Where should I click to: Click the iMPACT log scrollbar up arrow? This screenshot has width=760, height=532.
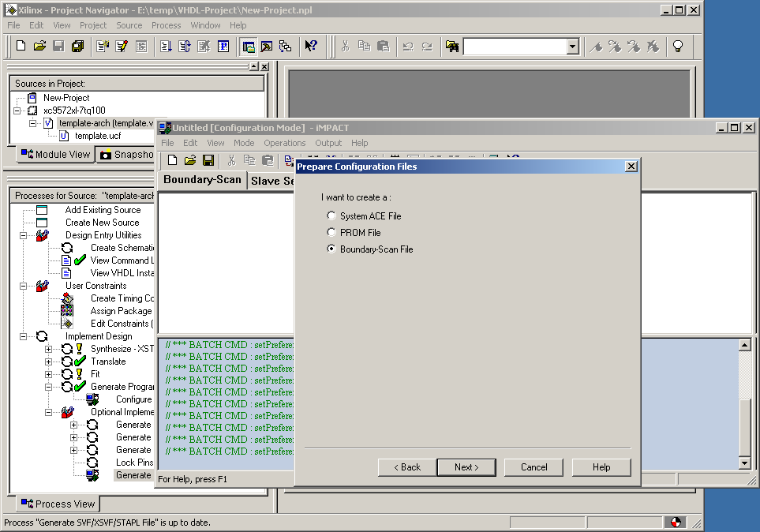click(745, 345)
